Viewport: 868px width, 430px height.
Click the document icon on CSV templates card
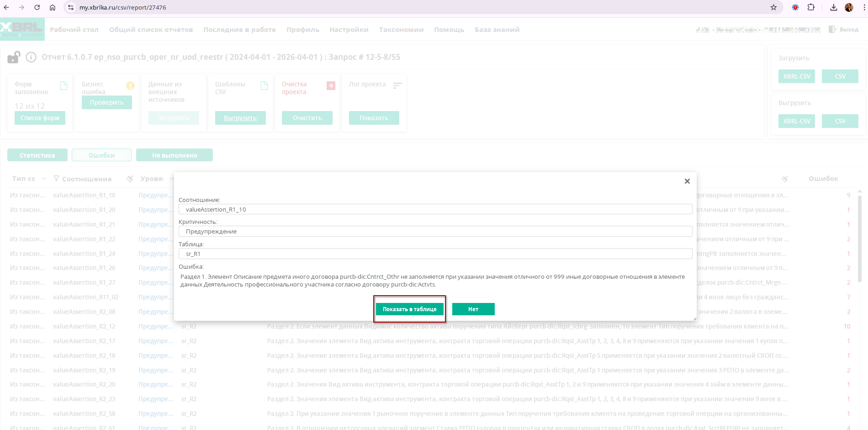(x=264, y=85)
